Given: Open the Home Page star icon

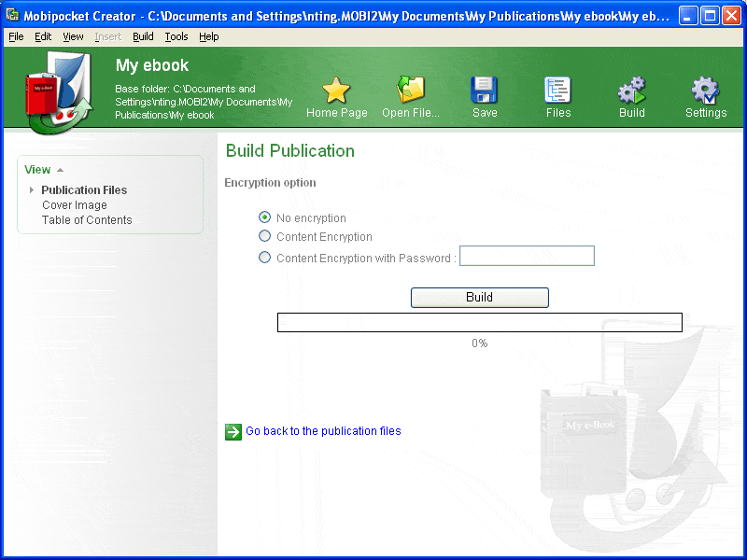Looking at the screenshot, I should 336,90.
